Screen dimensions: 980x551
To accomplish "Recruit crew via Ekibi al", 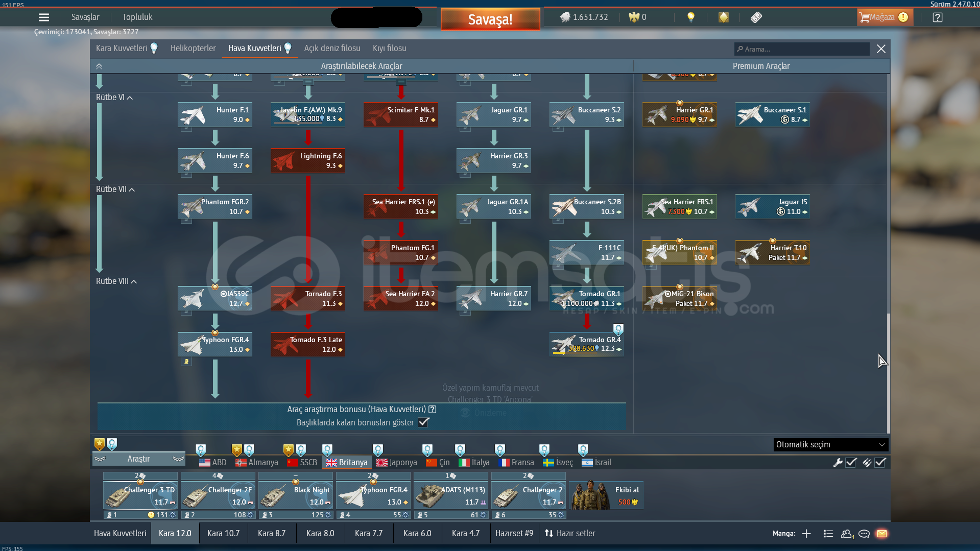I will click(606, 495).
